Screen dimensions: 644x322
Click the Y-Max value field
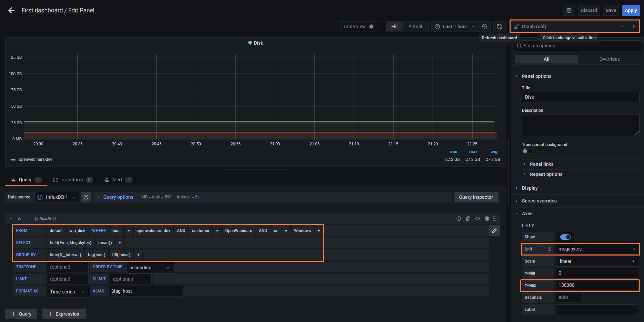pos(597,285)
